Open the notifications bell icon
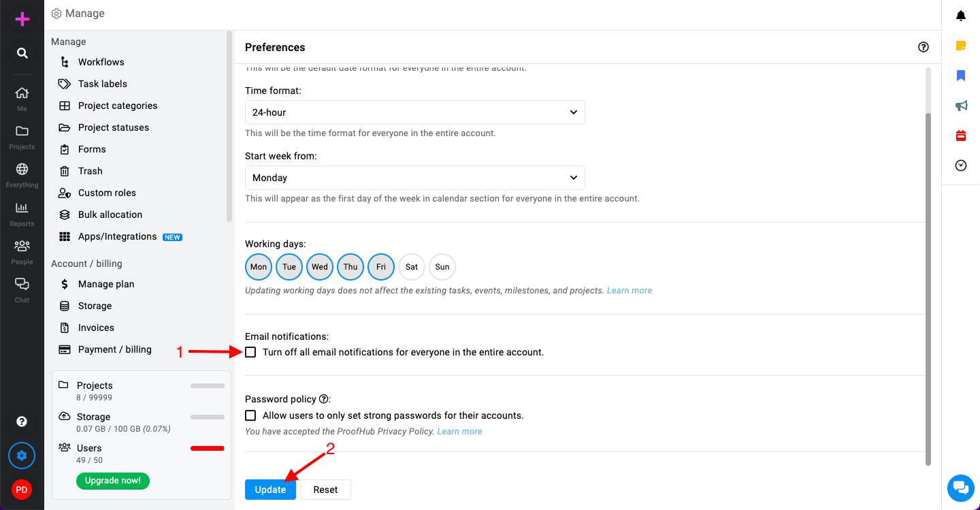 [x=961, y=16]
